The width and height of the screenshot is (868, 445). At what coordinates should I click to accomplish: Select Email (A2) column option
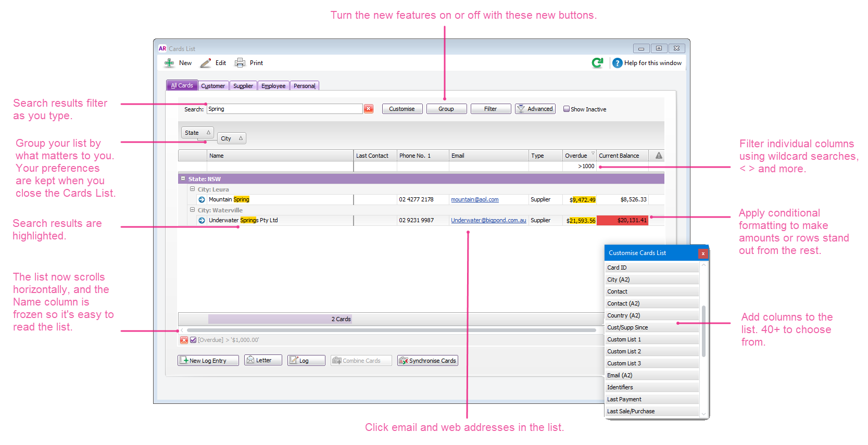[652, 375]
